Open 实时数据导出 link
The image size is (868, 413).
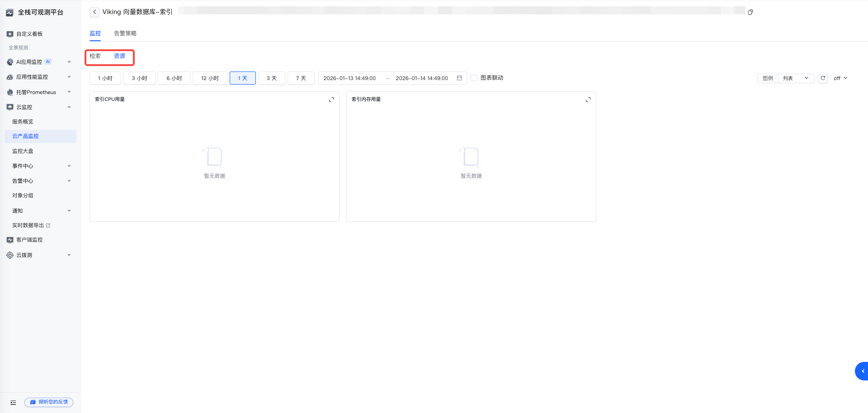pos(28,225)
